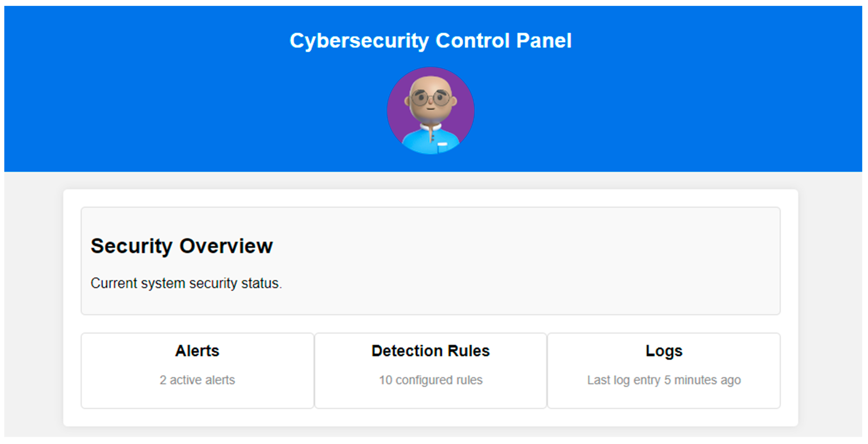868x444 pixels.
Task: Click the number "10" in Detection Rules card
Action: [385, 380]
